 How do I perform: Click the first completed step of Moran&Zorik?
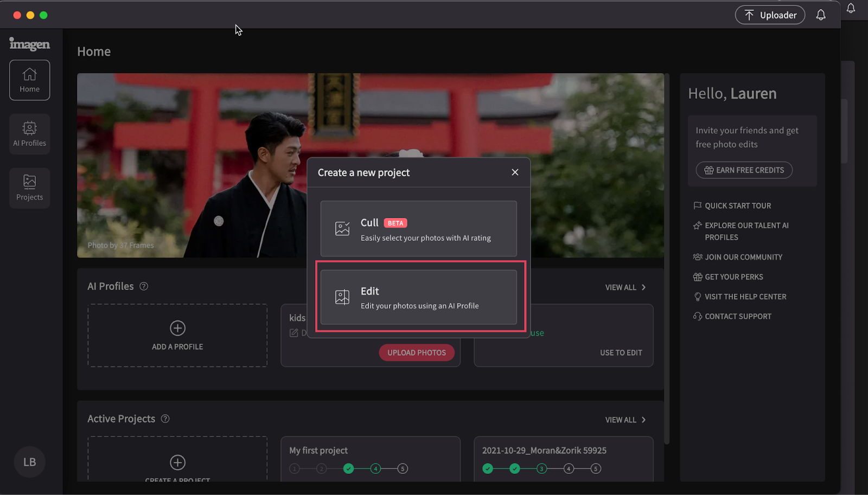488,468
